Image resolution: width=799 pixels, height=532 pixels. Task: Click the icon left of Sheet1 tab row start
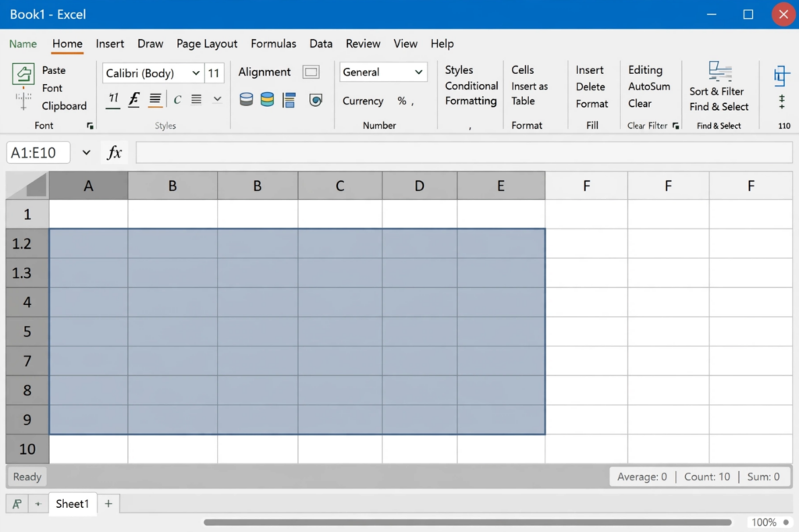point(17,504)
